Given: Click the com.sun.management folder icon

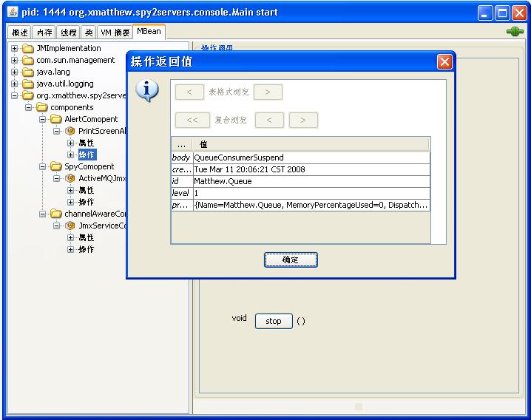Looking at the screenshot, I should tap(28, 61).
